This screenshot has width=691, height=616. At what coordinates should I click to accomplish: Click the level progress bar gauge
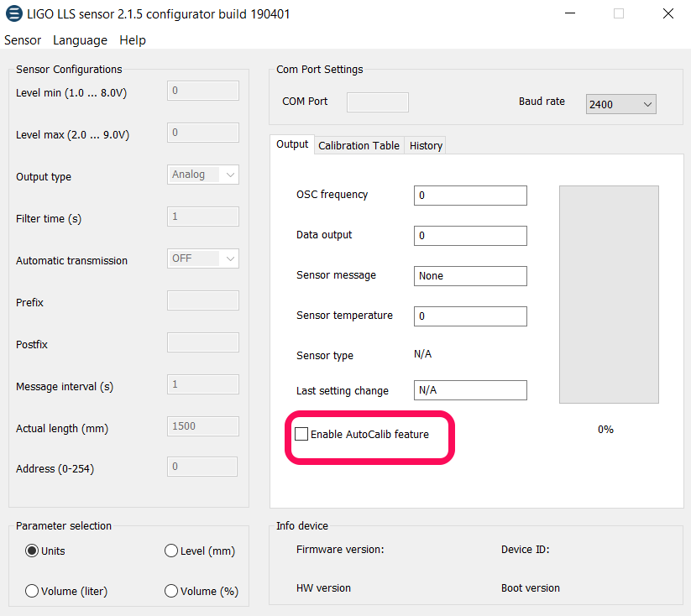coord(609,294)
